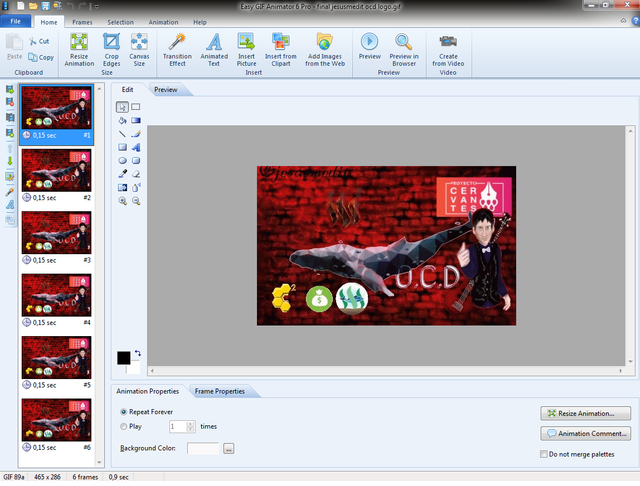Pick the gradient fill tool

(x=136, y=120)
